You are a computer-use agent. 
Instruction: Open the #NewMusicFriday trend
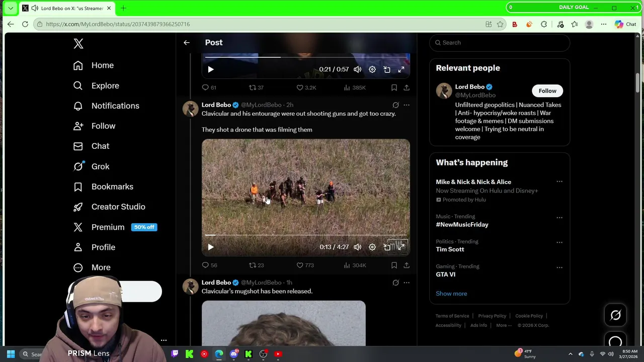(462, 224)
